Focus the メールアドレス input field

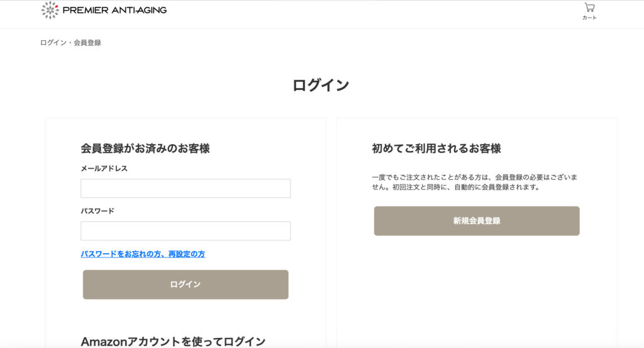(186, 188)
